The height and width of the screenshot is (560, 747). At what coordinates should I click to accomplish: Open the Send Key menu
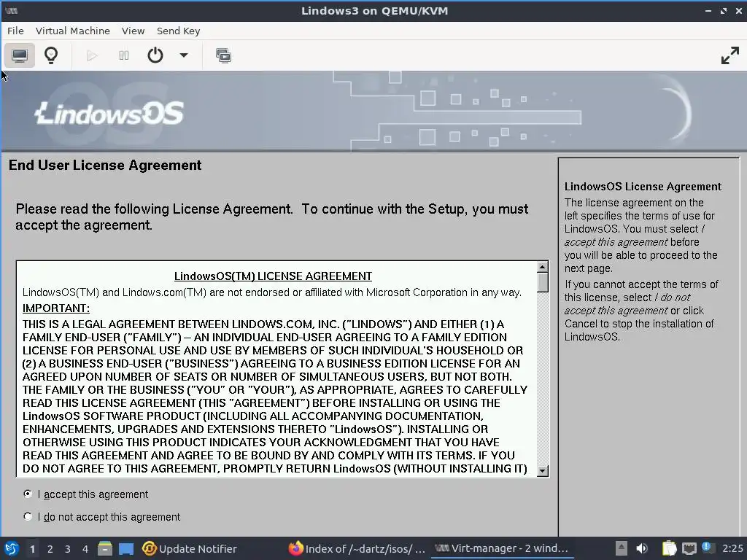(178, 31)
